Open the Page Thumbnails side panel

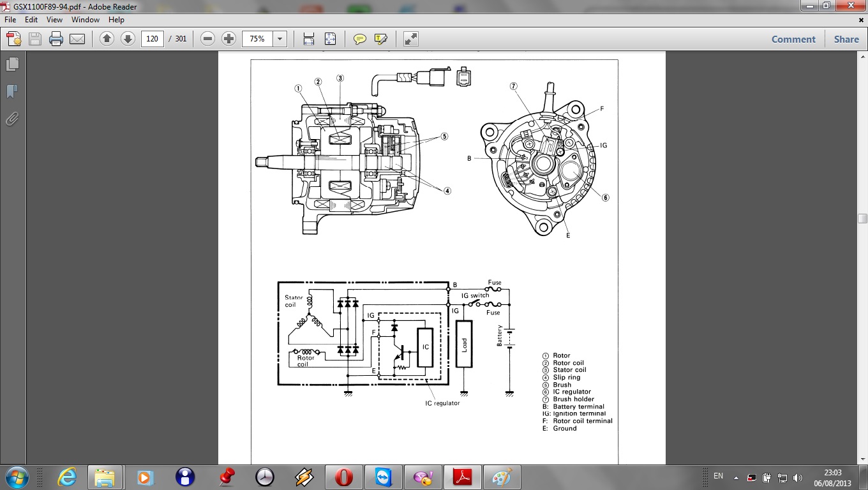click(x=12, y=64)
